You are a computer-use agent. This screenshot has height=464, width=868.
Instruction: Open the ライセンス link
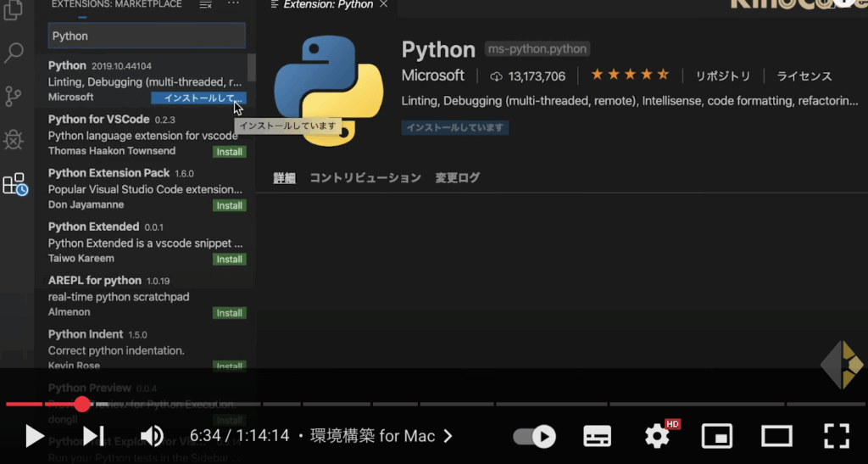click(804, 76)
